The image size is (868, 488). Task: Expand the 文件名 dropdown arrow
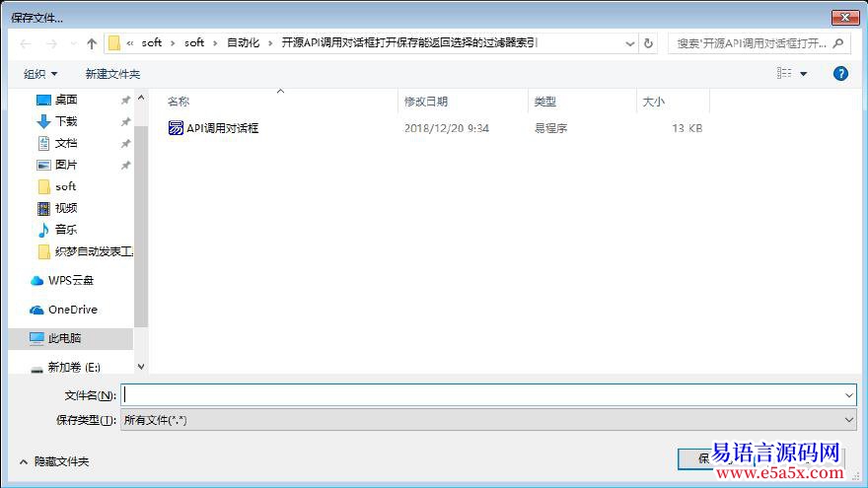pyautogui.click(x=848, y=395)
